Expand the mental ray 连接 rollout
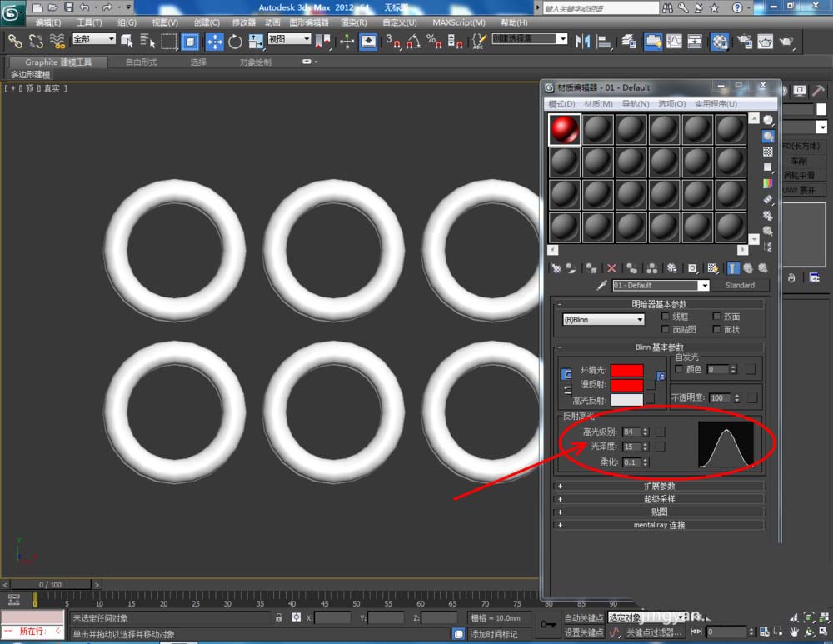Image resolution: width=833 pixels, height=644 pixels. coord(659,525)
